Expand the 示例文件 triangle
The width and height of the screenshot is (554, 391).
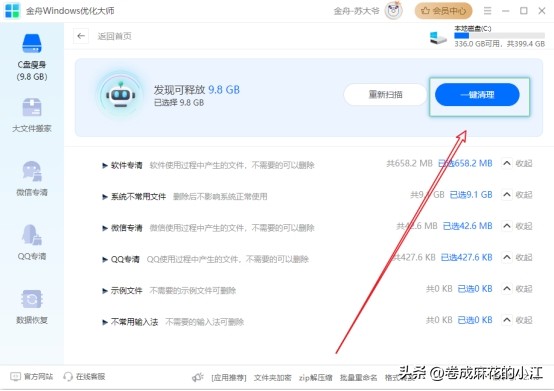[105, 291]
